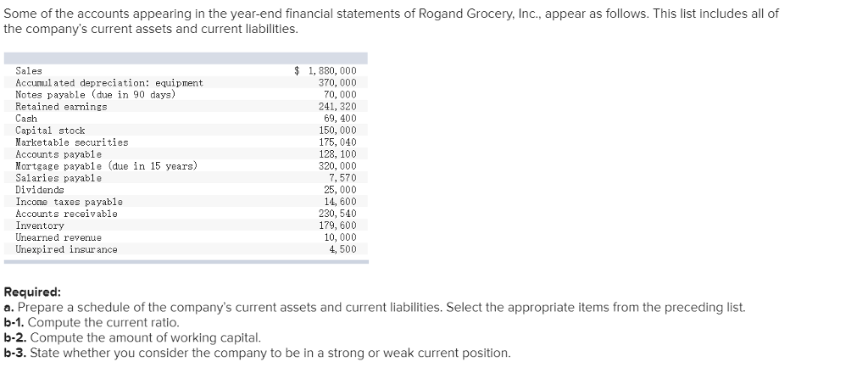Screen dimensions: 868x373
Task: Click the bold Required: heading
Action: coord(32,290)
